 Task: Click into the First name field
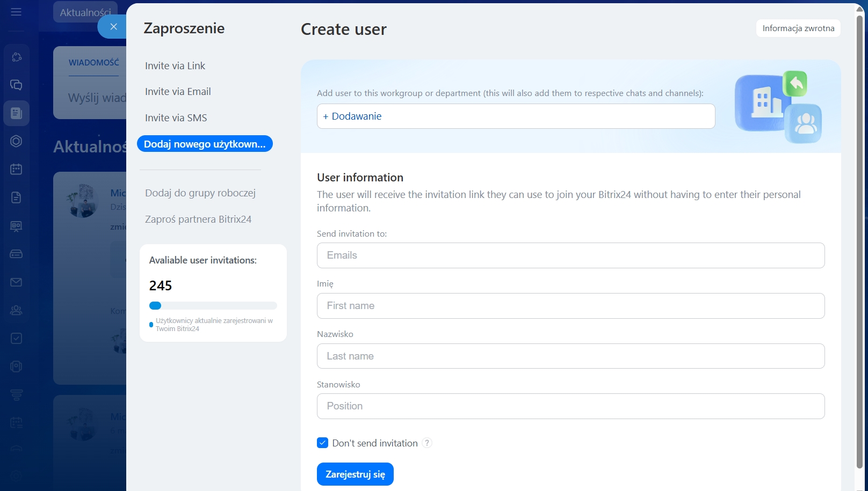coord(570,306)
